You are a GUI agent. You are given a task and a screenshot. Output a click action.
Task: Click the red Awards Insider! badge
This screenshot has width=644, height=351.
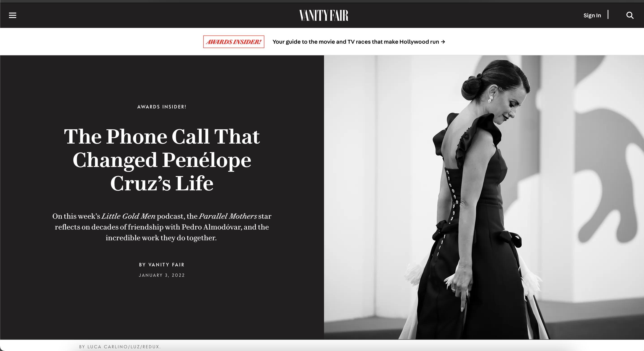(x=234, y=42)
